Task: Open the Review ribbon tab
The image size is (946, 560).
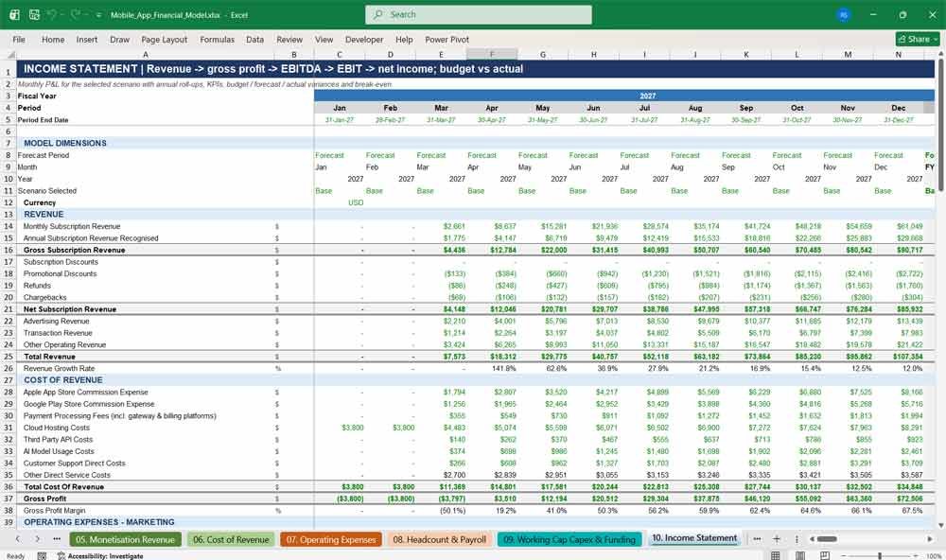Action: (x=289, y=39)
